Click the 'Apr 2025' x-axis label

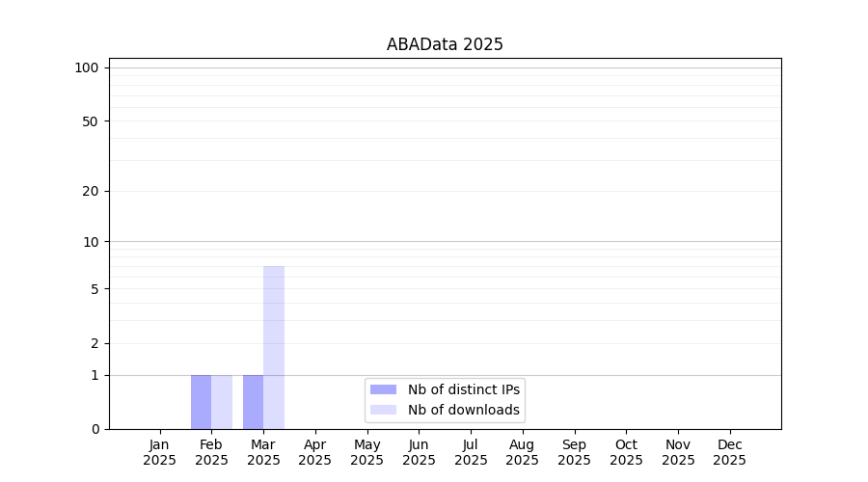coord(315,452)
